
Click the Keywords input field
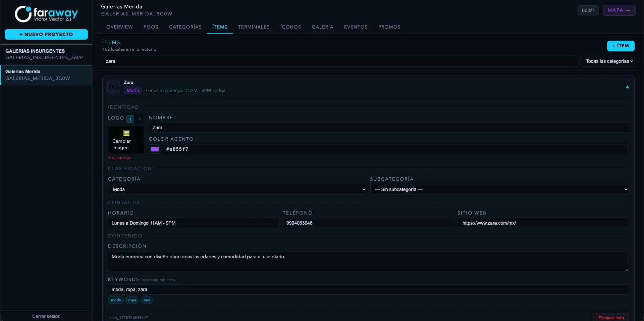[x=368, y=289]
